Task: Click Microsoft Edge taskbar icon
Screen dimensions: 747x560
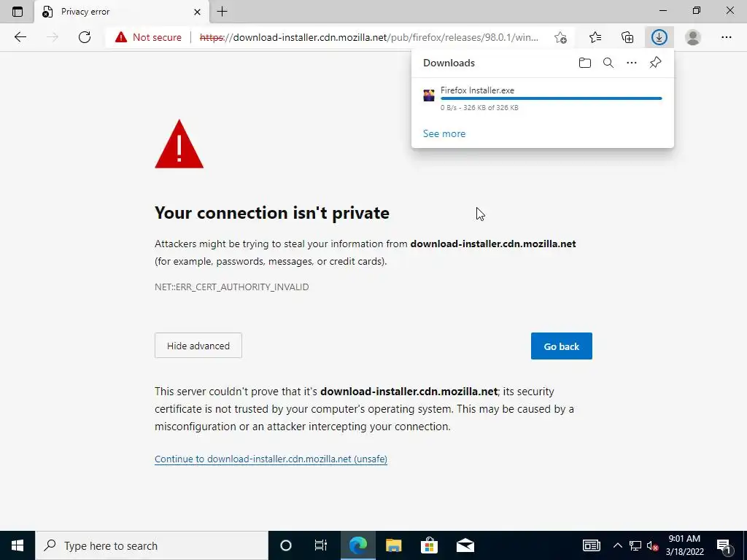Action: (x=357, y=545)
